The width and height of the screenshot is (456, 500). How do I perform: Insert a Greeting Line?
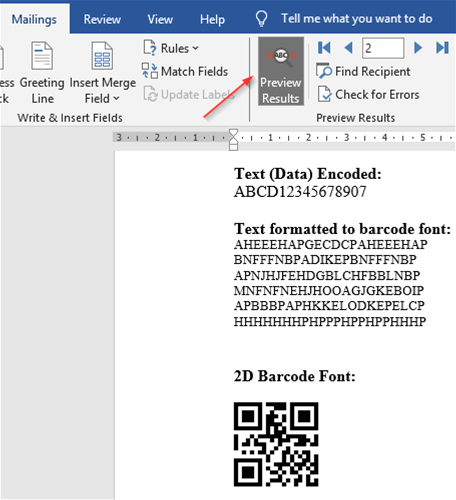[x=42, y=72]
